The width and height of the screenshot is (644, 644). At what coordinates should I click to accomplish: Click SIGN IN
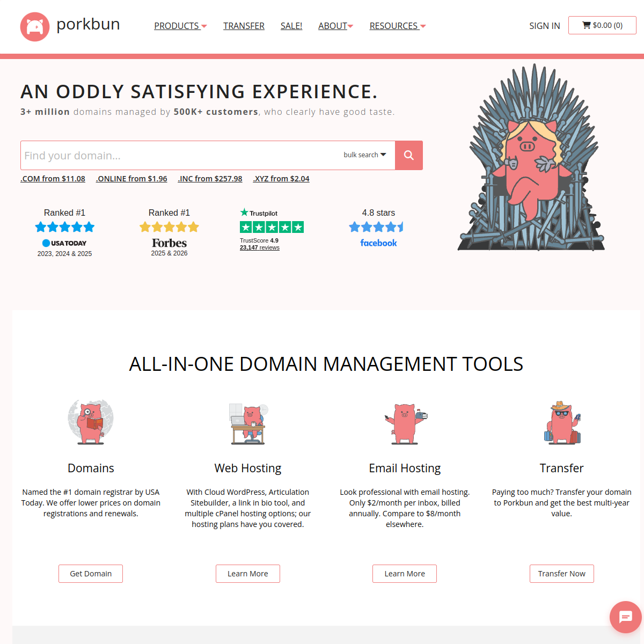pyautogui.click(x=544, y=26)
